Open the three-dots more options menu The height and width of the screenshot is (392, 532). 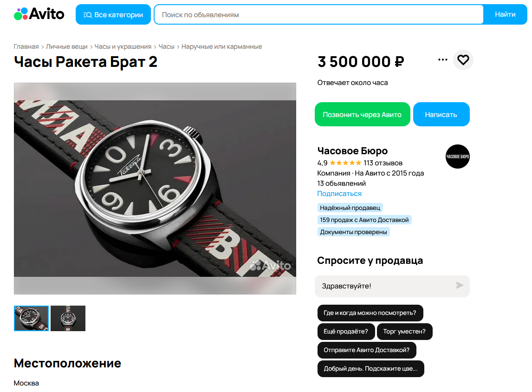443,60
